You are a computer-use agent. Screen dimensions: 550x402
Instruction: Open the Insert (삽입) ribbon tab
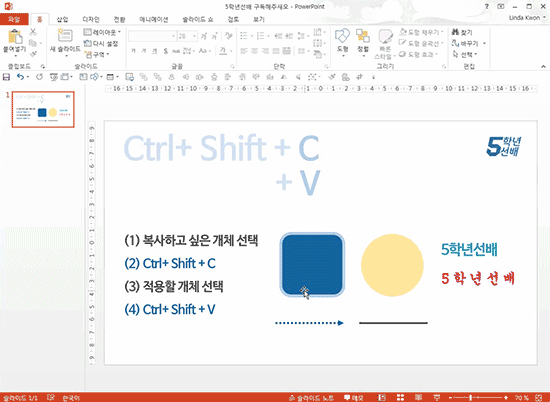pyautogui.click(x=62, y=19)
